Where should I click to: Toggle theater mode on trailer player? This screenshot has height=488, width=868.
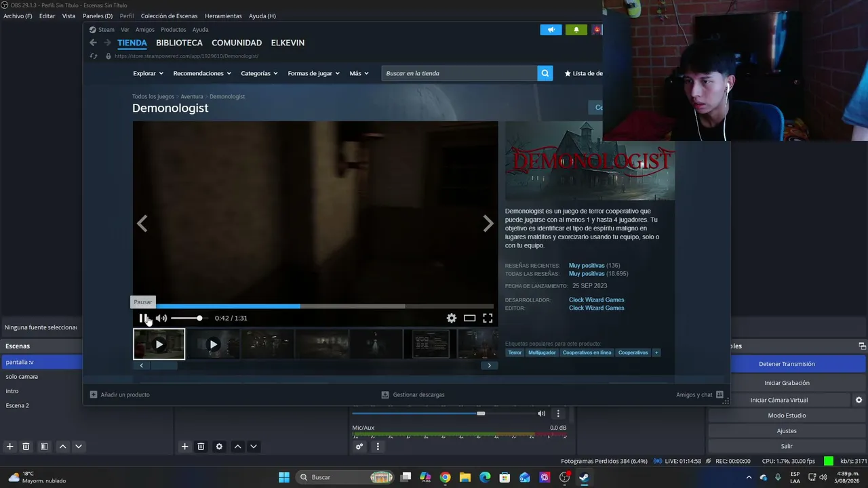click(x=469, y=318)
